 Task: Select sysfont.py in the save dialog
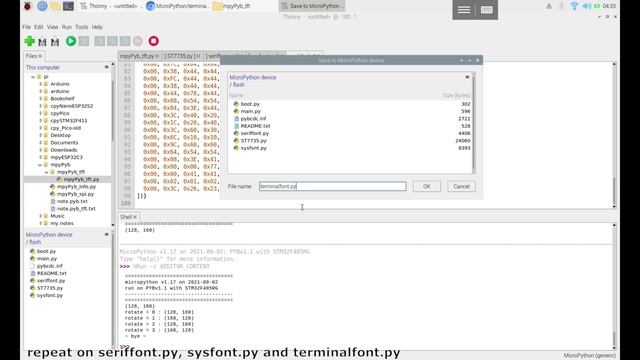(253, 148)
